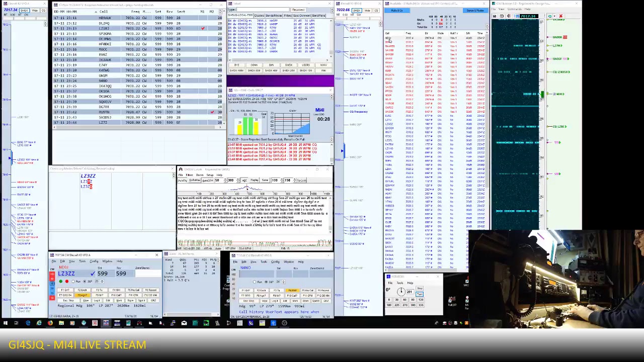Open Tools menu in VFO B entry window
Image resolution: width=644 pixels, height=362 pixels.
(x=264, y=262)
